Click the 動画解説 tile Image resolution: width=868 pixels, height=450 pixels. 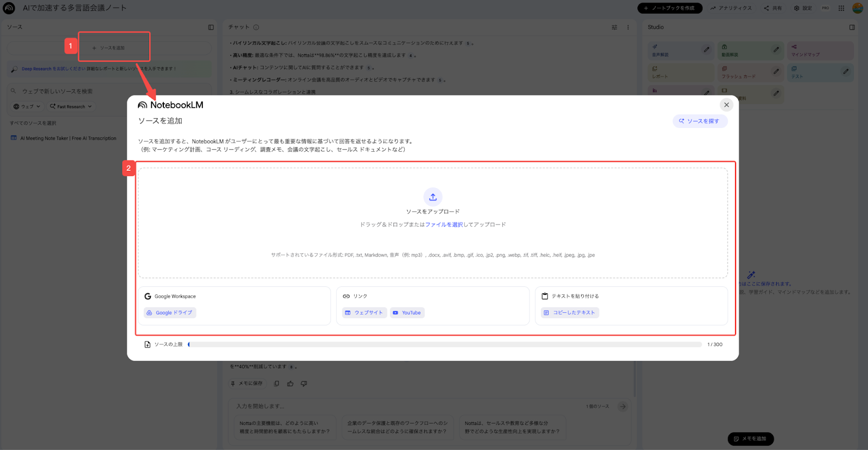pyautogui.click(x=750, y=50)
